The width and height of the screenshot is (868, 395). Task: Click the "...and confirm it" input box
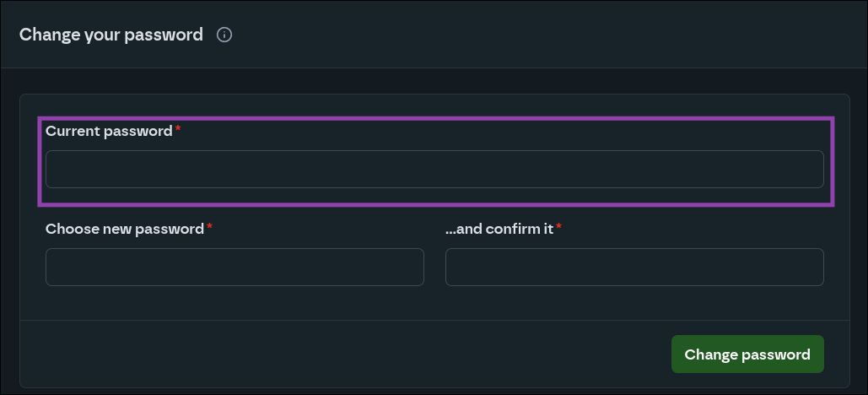tap(633, 267)
